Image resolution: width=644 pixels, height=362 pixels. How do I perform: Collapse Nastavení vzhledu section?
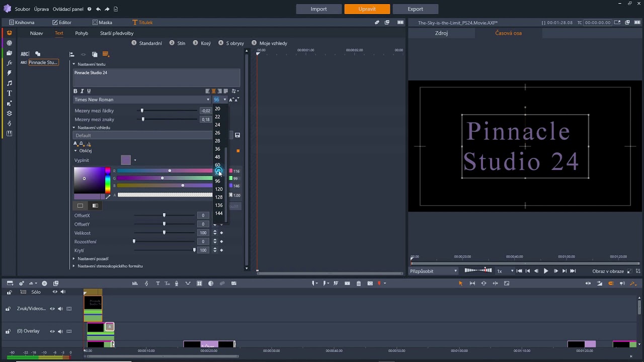pos(74,128)
